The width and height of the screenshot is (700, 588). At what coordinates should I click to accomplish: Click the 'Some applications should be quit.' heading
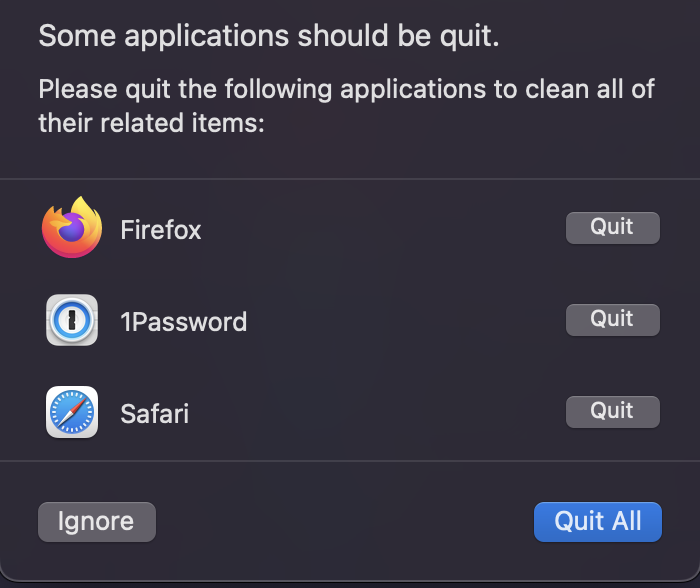click(x=268, y=37)
